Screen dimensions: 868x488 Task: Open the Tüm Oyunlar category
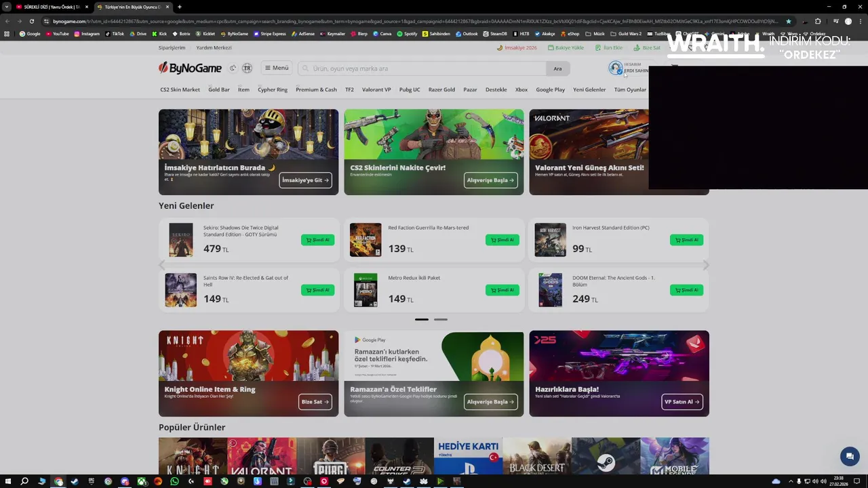630,89
